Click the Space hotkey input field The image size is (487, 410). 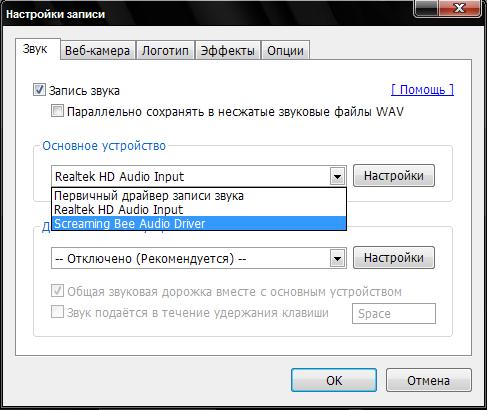394,313
